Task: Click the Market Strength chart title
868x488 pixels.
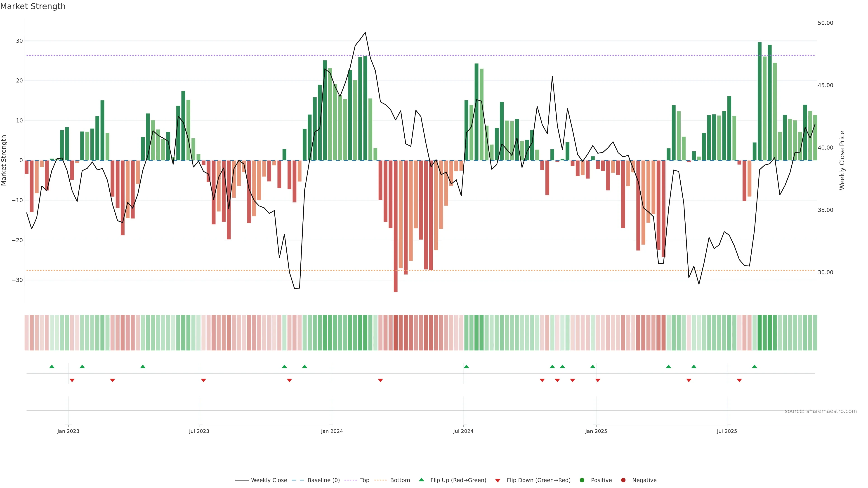Action: pyautogui.click(x=33, y=6)
